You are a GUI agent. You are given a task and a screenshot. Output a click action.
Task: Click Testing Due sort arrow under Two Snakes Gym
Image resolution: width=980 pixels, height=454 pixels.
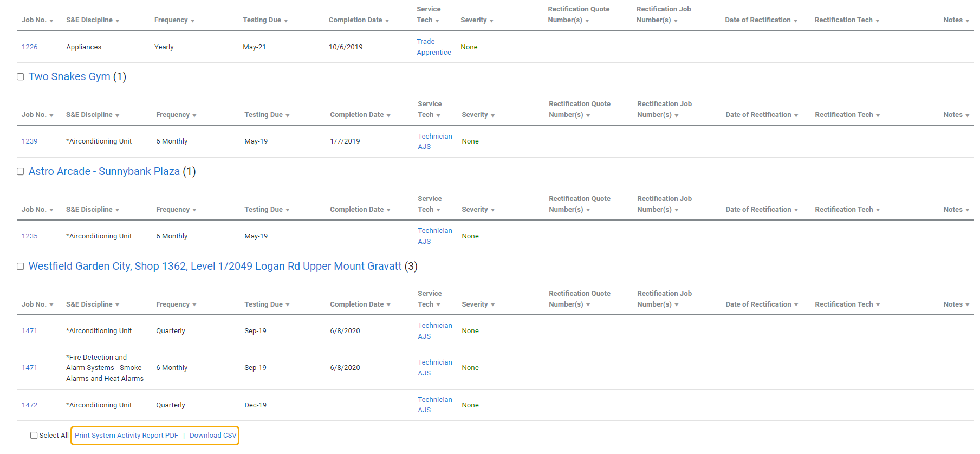tap(288, 115)
